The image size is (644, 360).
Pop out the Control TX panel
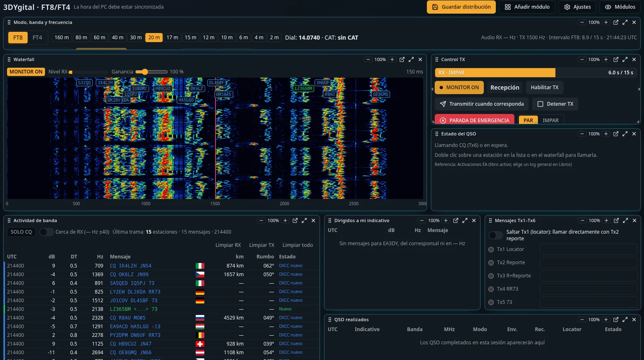coord(616,59)
